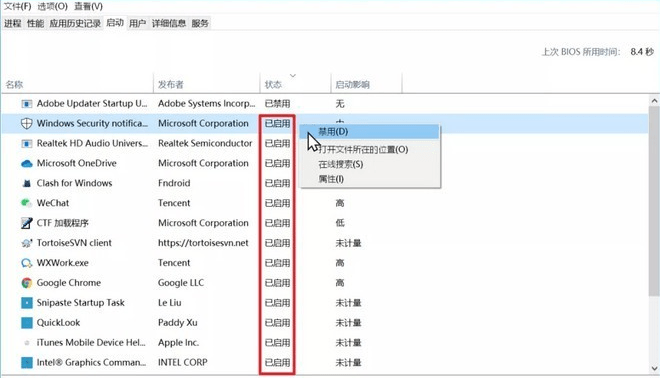Click publisher INTEL CORP
Viewport: 660px width, 378px height.
183,362
